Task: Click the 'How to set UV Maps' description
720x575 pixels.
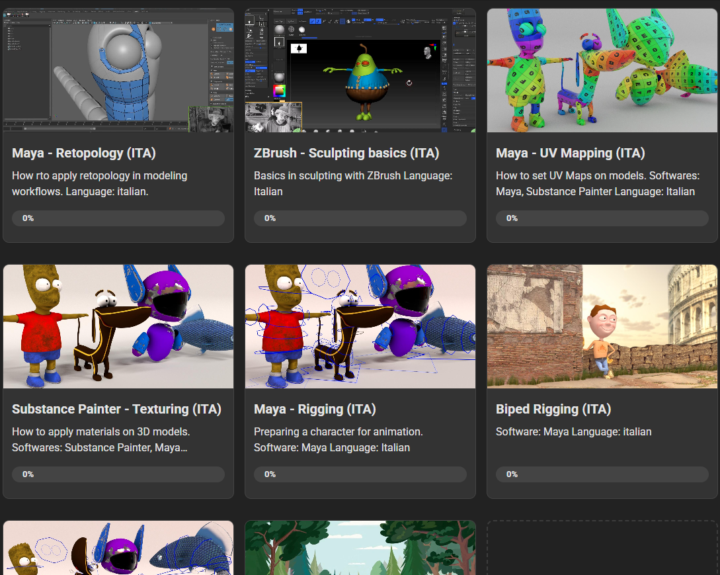Action: pos(598,184)
